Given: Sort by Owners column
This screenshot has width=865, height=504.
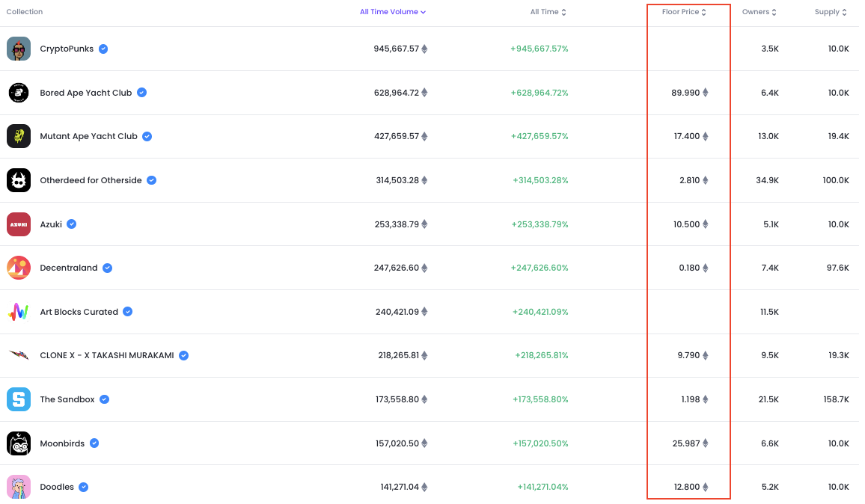Looking at the screenshot, I should (x=759, y=12).
